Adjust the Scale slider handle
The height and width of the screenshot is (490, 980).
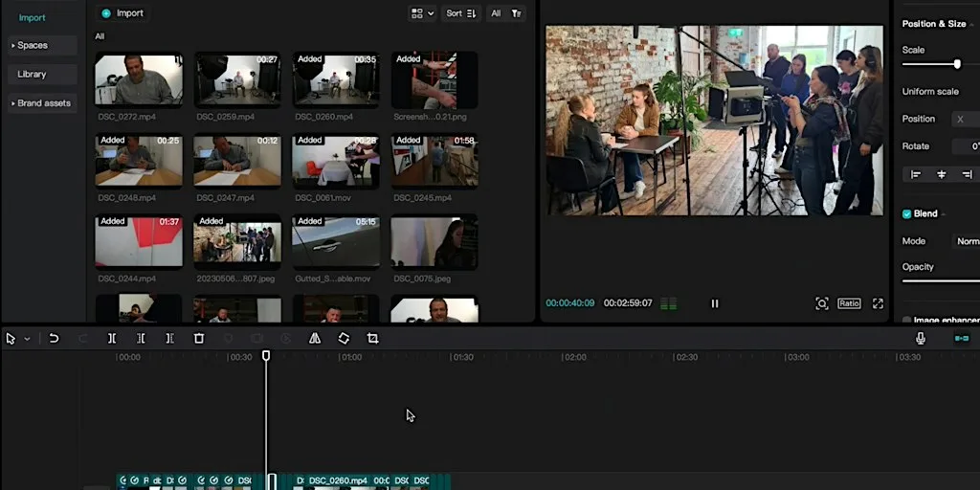[x=957, y=64]
